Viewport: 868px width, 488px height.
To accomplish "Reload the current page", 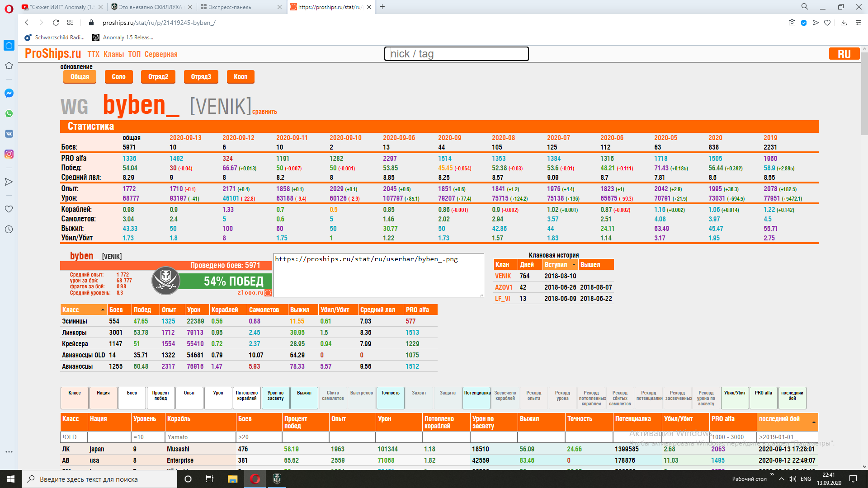I will point(56,23).
